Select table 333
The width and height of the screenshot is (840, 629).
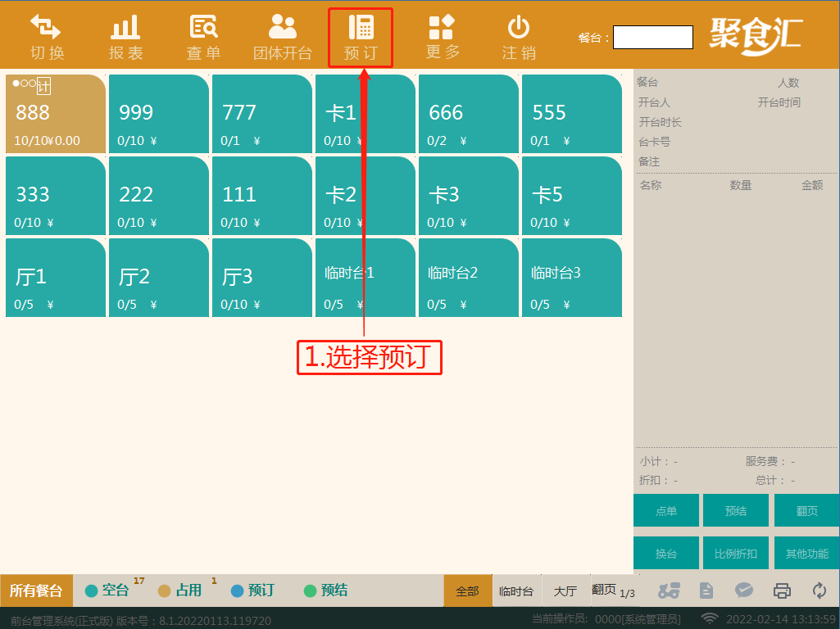(x=56, y=196)
